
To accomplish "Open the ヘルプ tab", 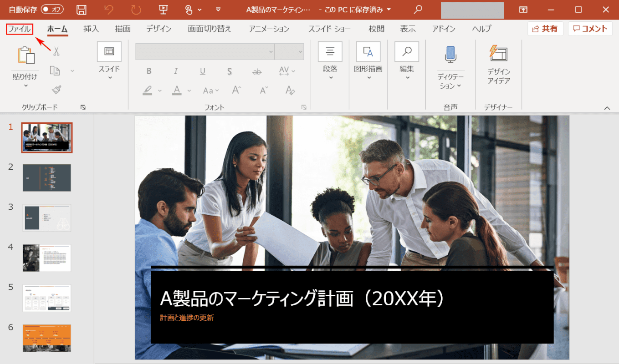I will click(x=481, y=29).
